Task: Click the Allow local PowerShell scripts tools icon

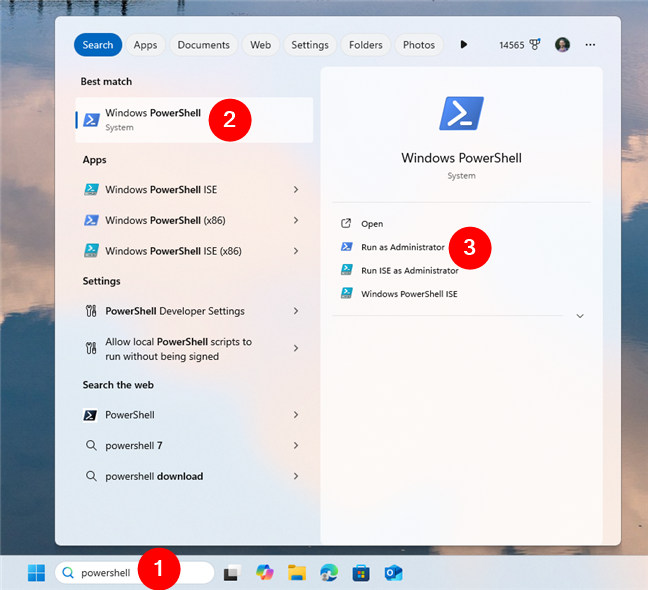Action: 91,348
